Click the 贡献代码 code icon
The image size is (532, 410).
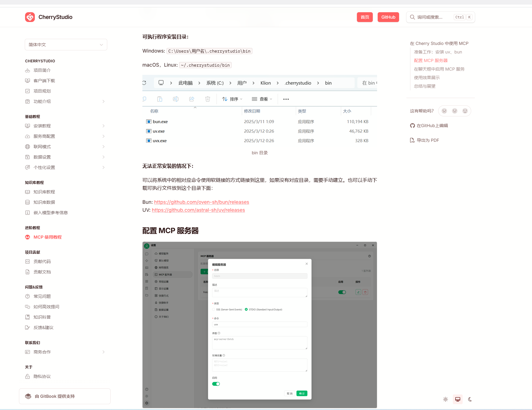click(x=28, y=262)
